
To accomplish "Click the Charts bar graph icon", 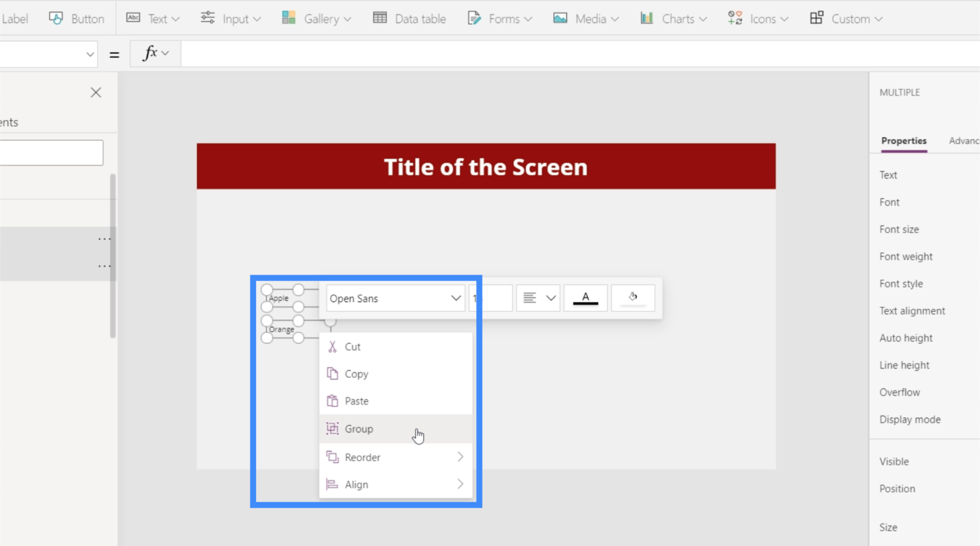I will point(647,18).
